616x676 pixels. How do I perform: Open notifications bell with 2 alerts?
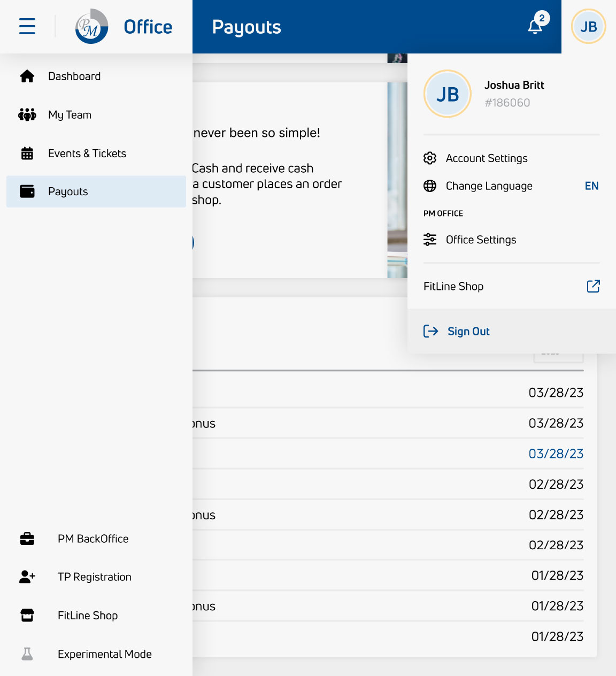point(535,26)
